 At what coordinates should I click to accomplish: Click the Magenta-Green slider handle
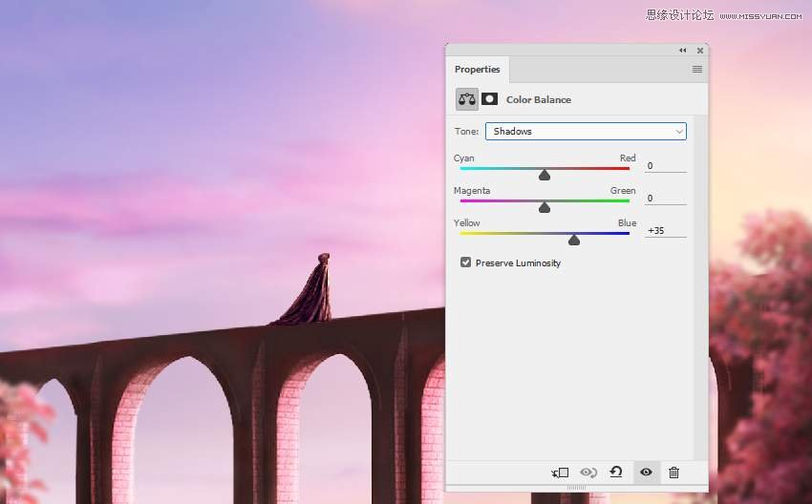point(545,207)
